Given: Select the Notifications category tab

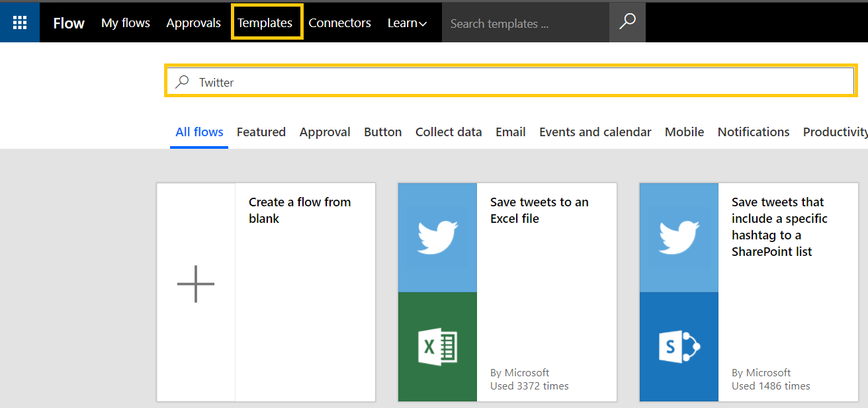Looking at the screenshot, I should [754, 132].
